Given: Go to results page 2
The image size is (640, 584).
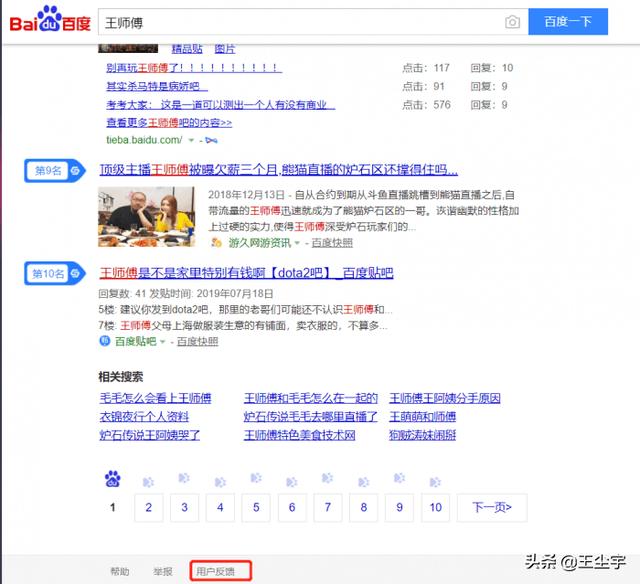Looking at the screenshot, I should pyautogui.click(x=148, y=507).
